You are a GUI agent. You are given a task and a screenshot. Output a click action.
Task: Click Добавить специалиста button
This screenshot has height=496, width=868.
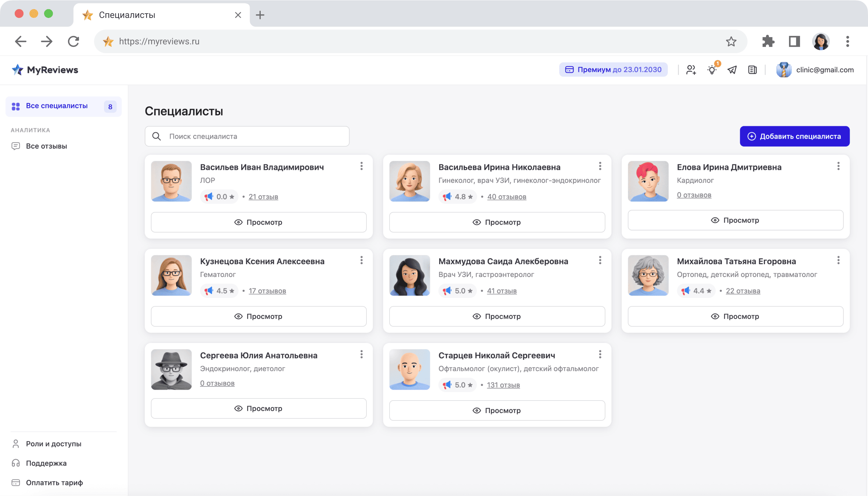click(795, 136)
